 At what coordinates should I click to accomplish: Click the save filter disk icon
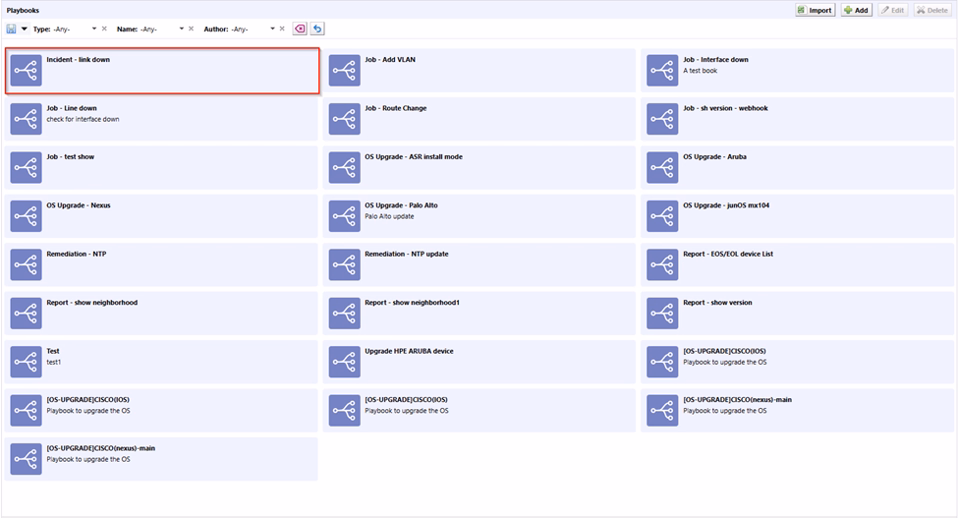click(12, 29)
